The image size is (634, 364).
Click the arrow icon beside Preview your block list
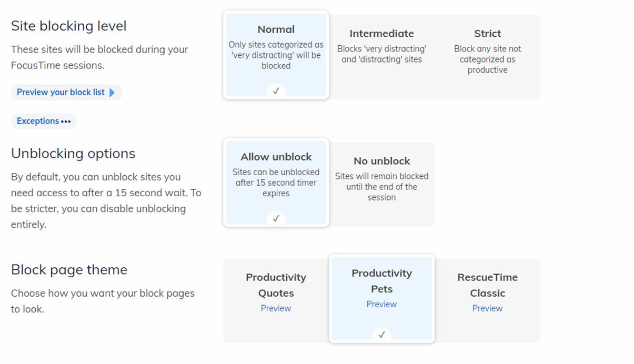pyautogui.click(x=112, y=93)
